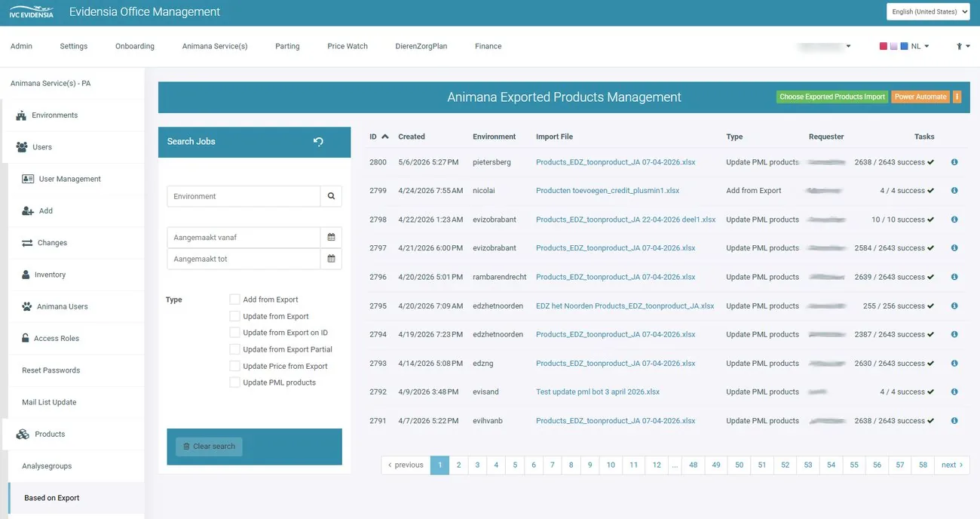Viewport: 980px width, 519px height.
Task: Open info icon for job 2795
Action: pos(954,306)
